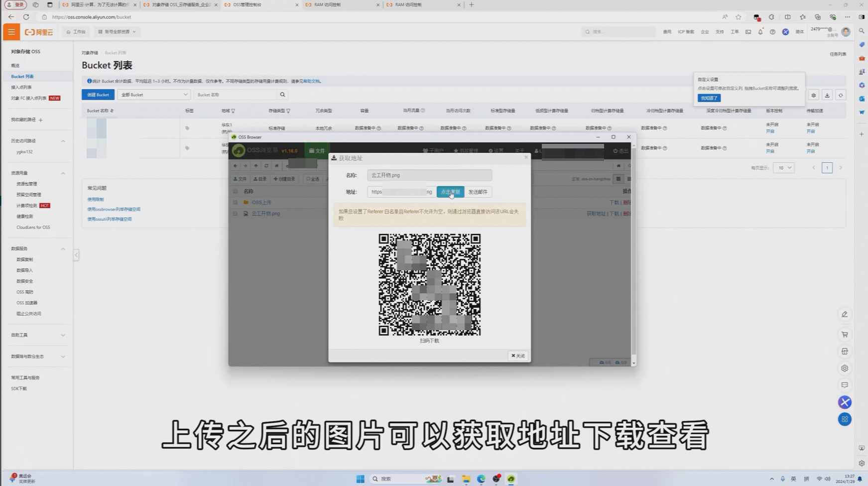Refresh the Bucket list
The height and width of the screenshot is (486, 868).
tap(841, 95)
